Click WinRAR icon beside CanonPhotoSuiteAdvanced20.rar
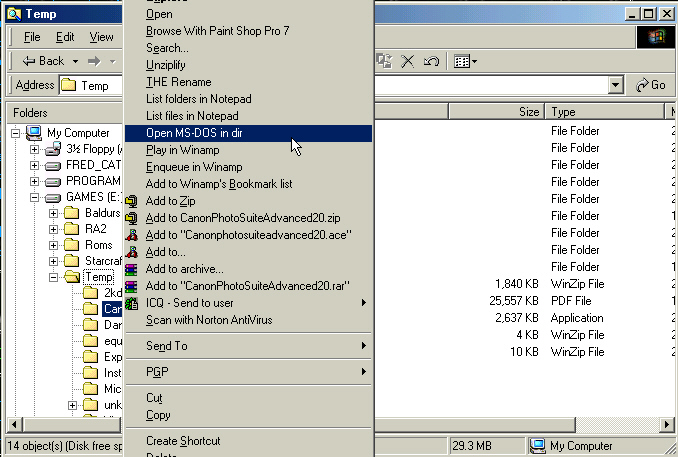Viewport: 678px width, 457px height. (131, 286)
